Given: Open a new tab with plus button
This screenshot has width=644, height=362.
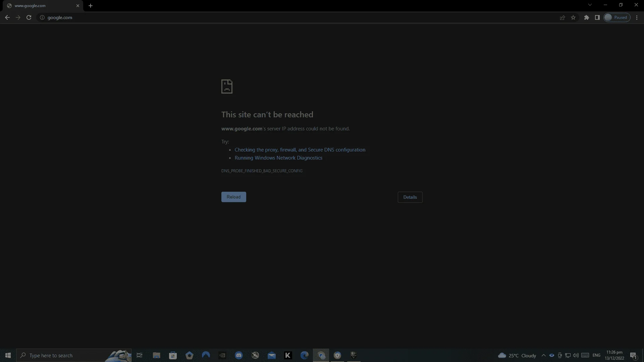Looking at the screenshot, I should click(91, 6).
